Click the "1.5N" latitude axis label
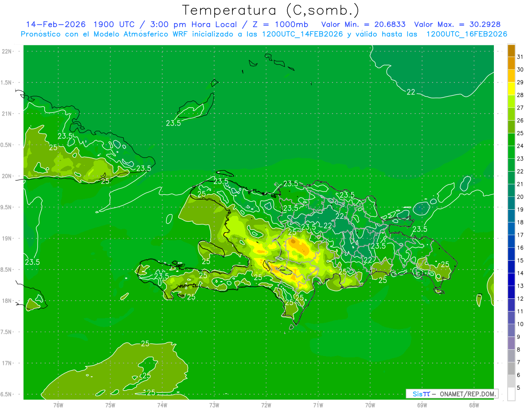Viewport: 532px width, 411px height. [7, 82]
